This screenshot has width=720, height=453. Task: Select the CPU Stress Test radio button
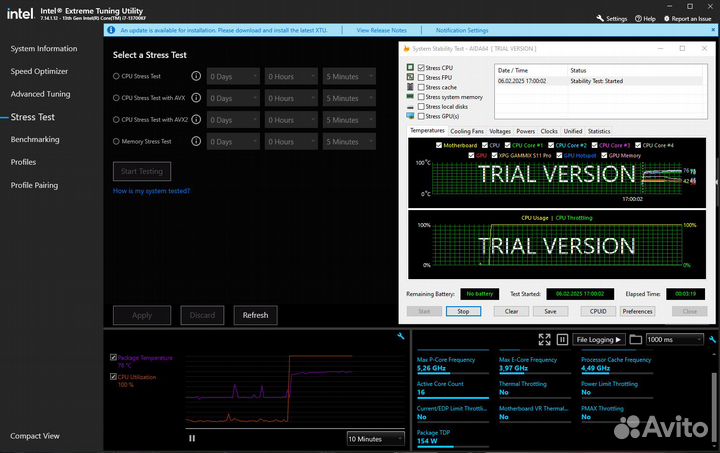[x=116, y=76]
